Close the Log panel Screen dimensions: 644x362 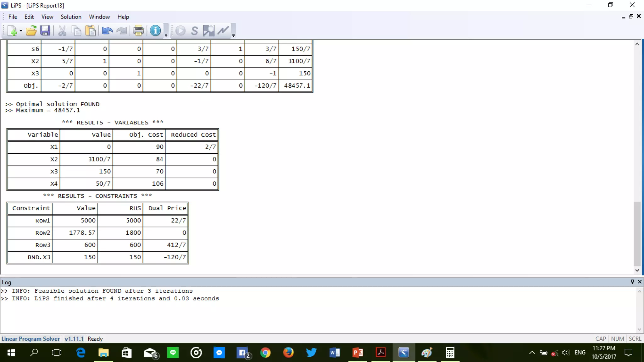point(639,282)
